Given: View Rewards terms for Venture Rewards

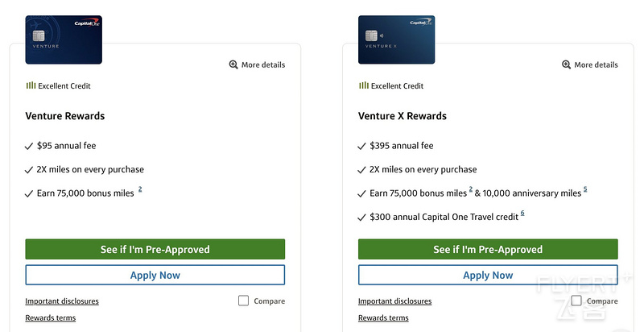Looking at the screenshot, I should tap(51, 318).
